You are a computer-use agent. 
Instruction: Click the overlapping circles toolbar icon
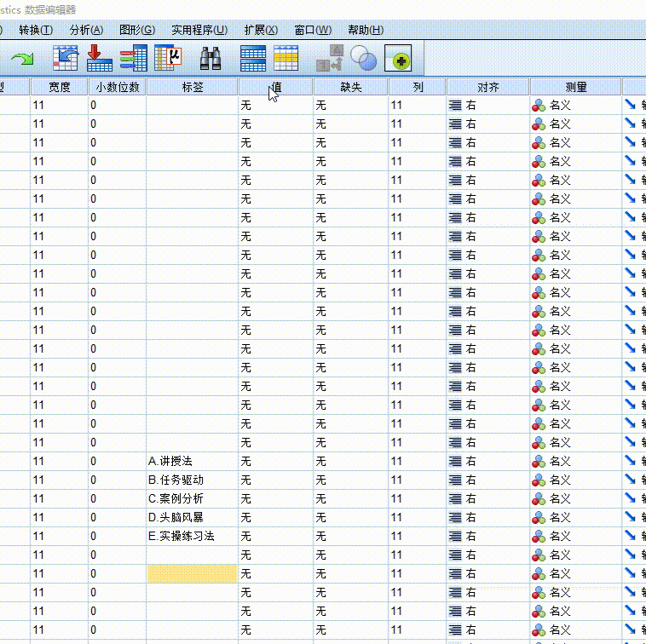pos(364,58)
